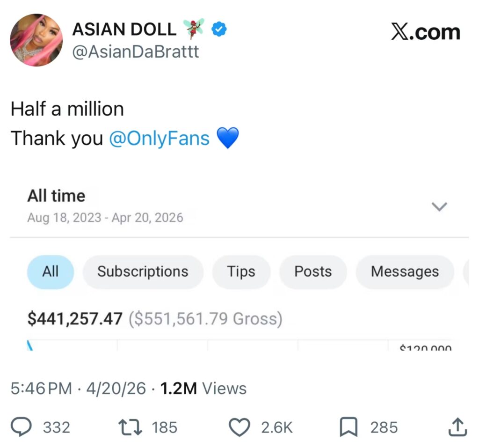Like the post with the heart icon
Viewport: 479px width, 448px height.
239,427
